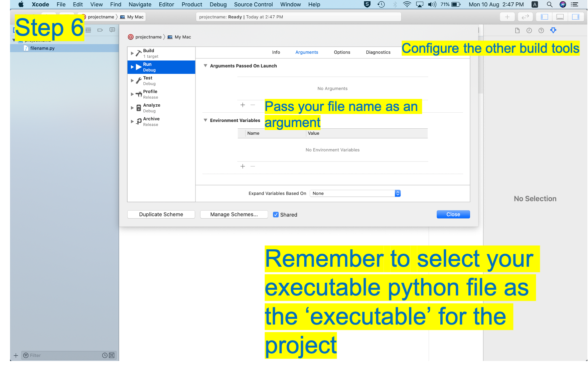Viewport: 588px width, 373px height.
Task: Select the Profile Release action row
Action: pos(161,94)
